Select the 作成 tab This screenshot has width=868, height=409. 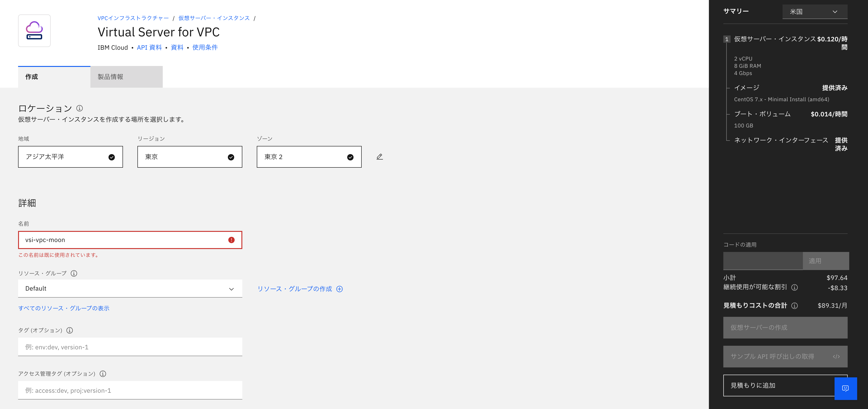pos(54,77)
